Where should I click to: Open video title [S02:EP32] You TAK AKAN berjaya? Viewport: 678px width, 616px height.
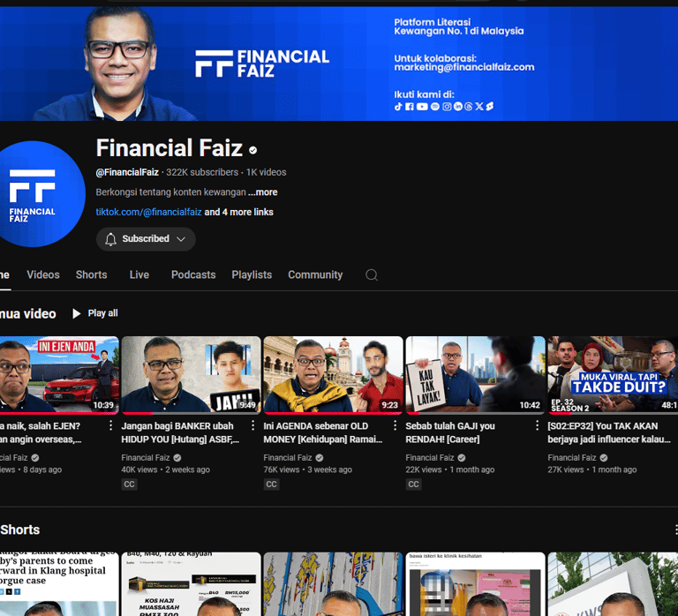609,432
